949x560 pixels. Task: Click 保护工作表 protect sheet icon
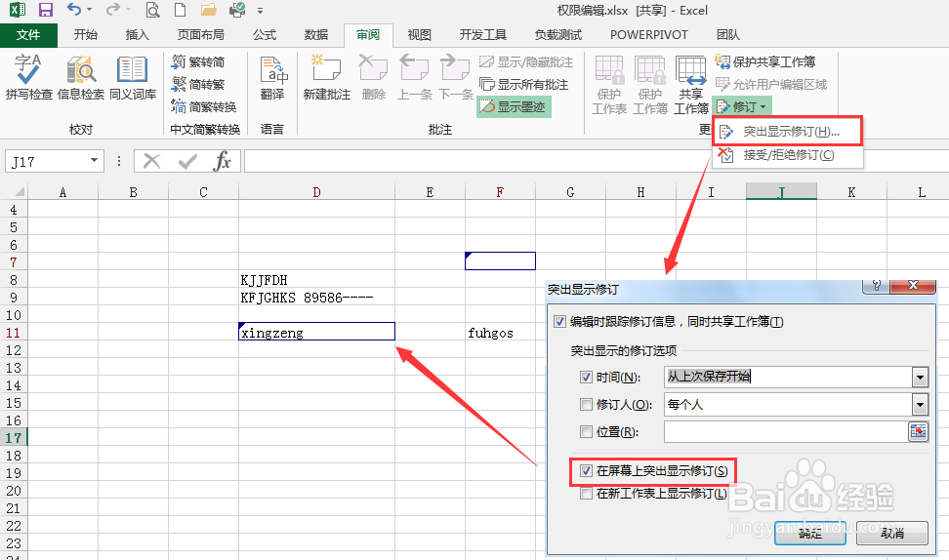tap(609, 85)
